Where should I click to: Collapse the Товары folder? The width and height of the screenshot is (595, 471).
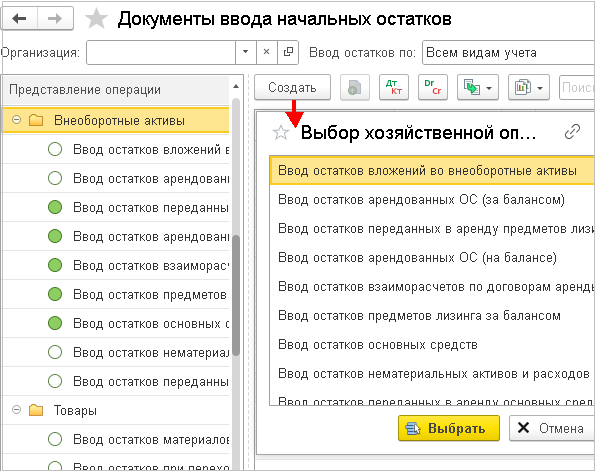point(16,410)
